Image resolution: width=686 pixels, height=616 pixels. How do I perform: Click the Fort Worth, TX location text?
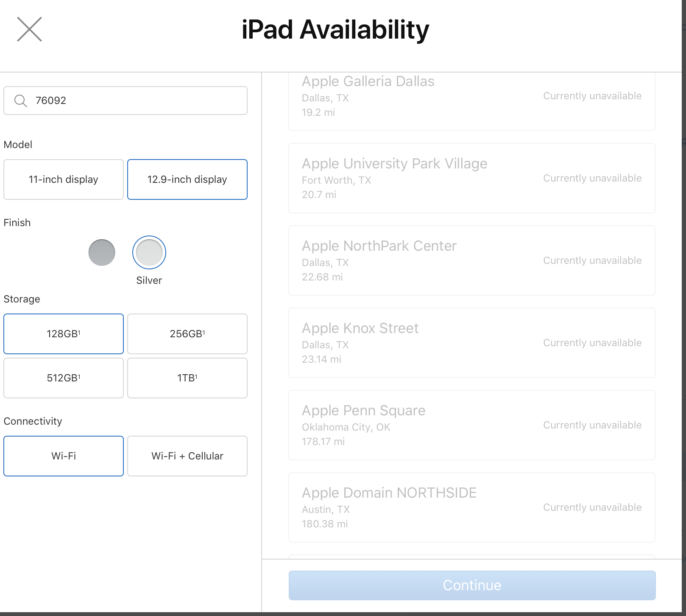(336, 180)
